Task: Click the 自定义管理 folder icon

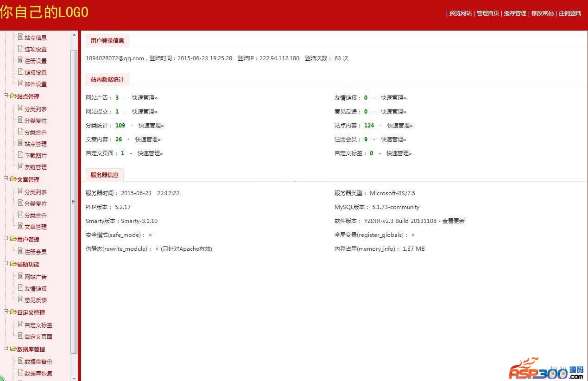Action: pos(13,312)
